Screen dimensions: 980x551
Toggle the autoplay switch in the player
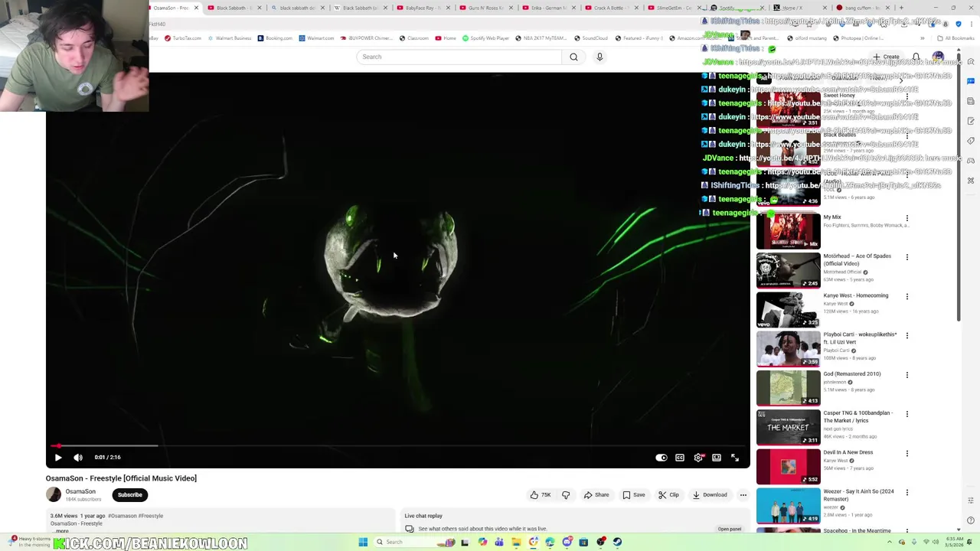click(x=661, y=458)
